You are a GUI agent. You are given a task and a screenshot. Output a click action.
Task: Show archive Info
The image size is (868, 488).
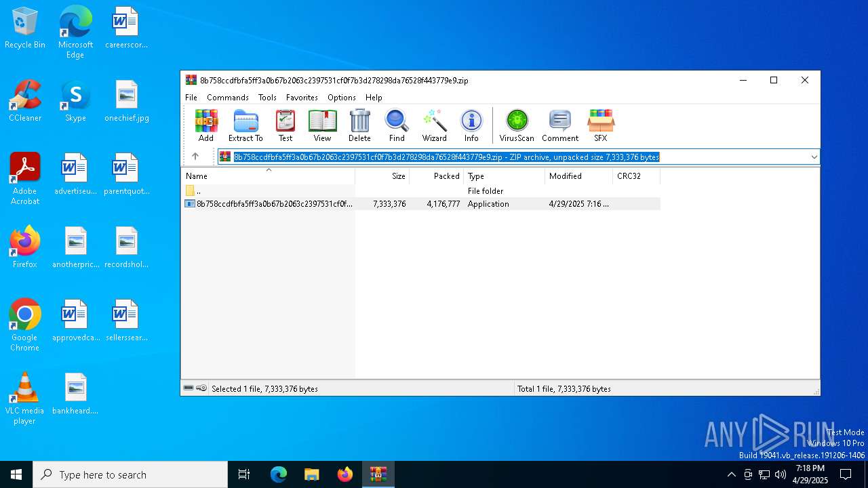point(471,126)
